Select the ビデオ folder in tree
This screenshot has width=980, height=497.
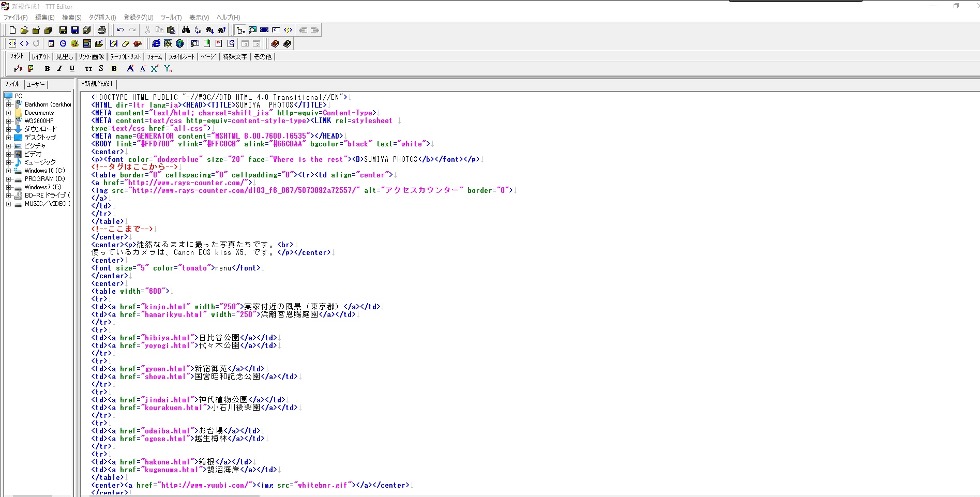click(x=33, y=154)
